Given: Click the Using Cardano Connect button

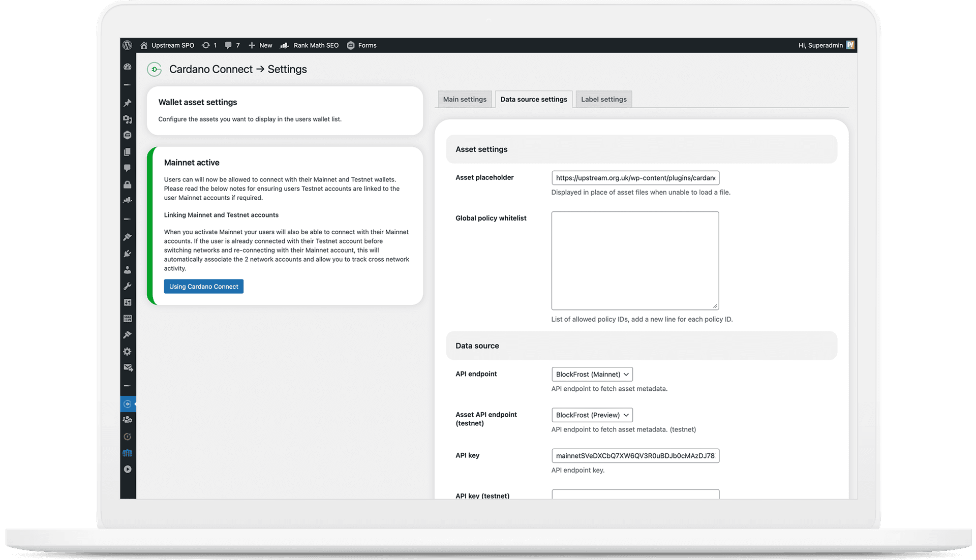Looking at the screenshot, I should click(203, 286).
